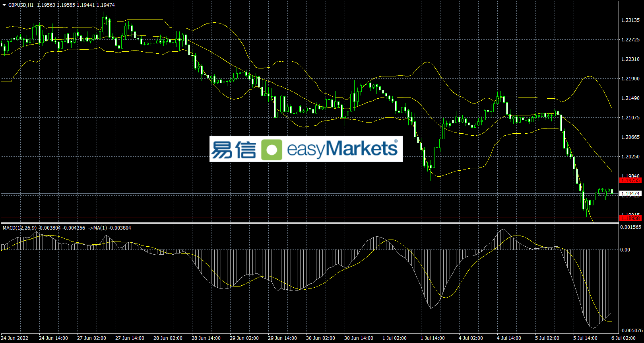The width and height of the screenshot is (644, 343).
Task: Click the 30 Jun 02:00 time label
Action: [x=320, y=338]
